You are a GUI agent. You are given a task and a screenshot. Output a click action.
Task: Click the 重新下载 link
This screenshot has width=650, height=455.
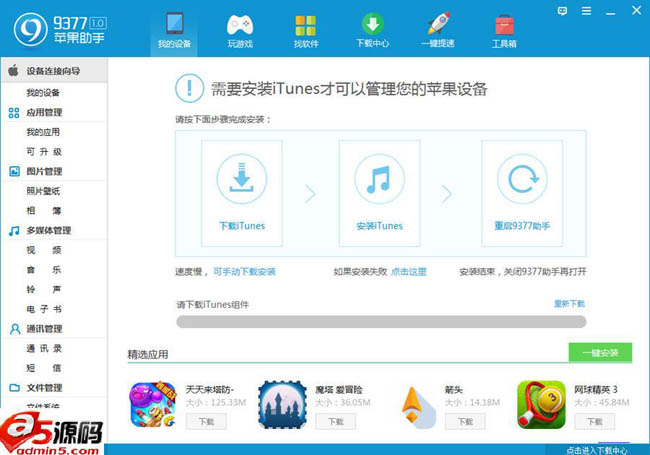pos(569,304)
